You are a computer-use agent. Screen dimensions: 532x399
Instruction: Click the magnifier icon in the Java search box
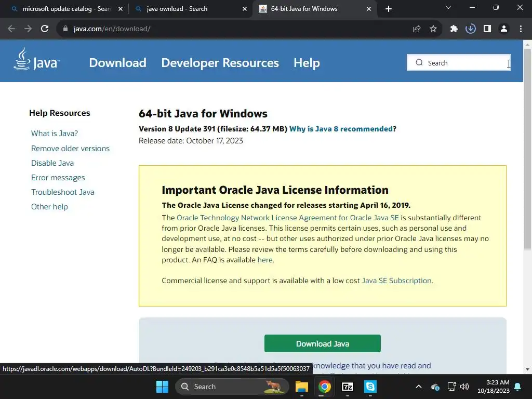(x=419, y=62)
